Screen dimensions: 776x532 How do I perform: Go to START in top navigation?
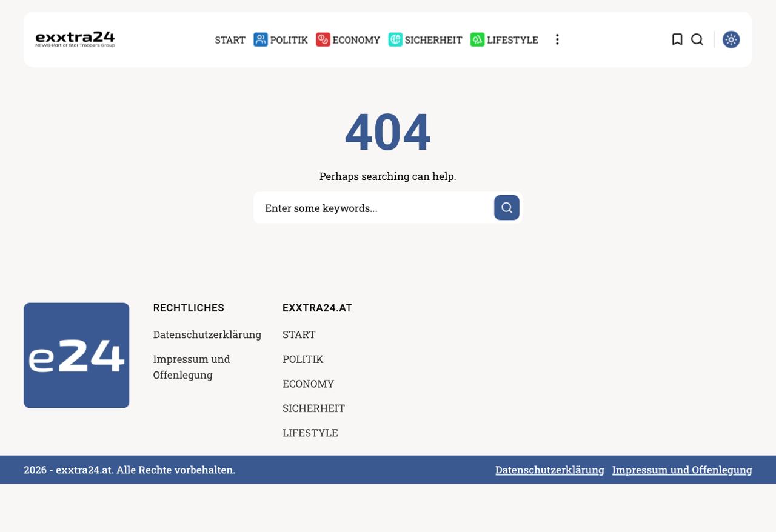230,40
